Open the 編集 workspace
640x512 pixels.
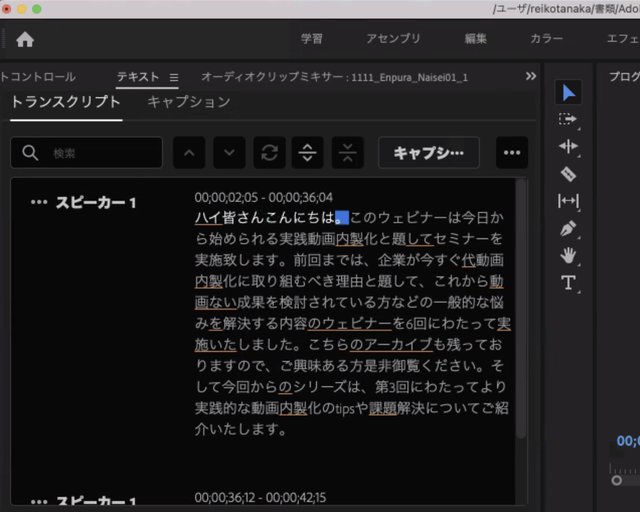[476, 39]
